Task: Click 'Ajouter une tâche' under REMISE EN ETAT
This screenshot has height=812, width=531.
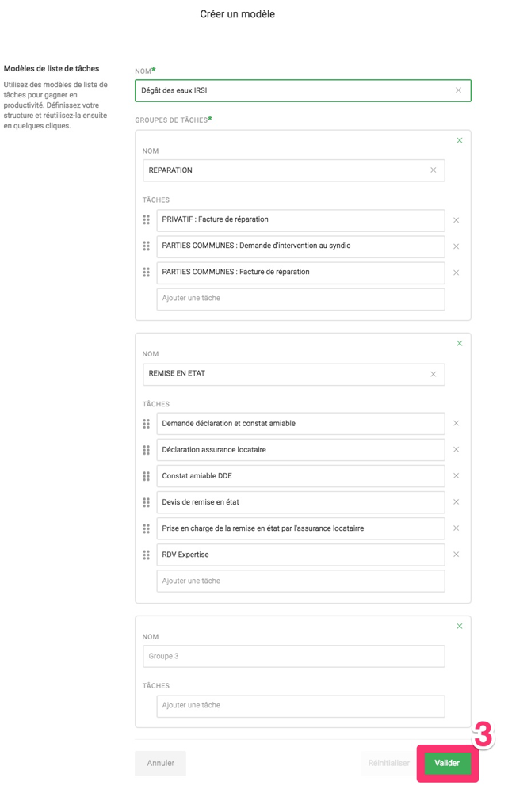Action: pyautogui.click(x=300, y=581)
